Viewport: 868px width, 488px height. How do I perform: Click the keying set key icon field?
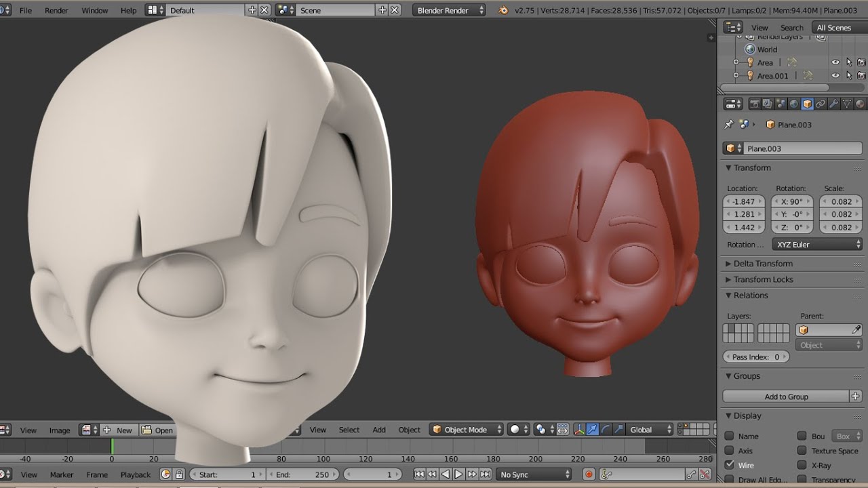641,474
